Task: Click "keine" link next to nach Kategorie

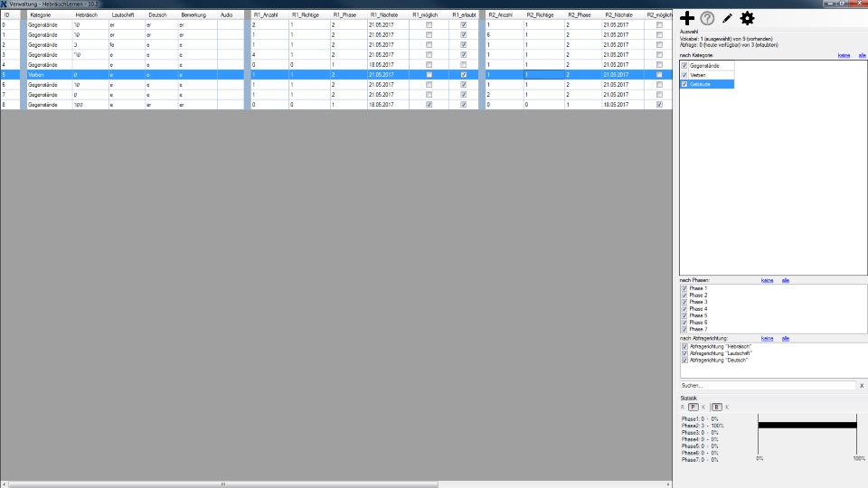Action: click(x=844, y=55)
